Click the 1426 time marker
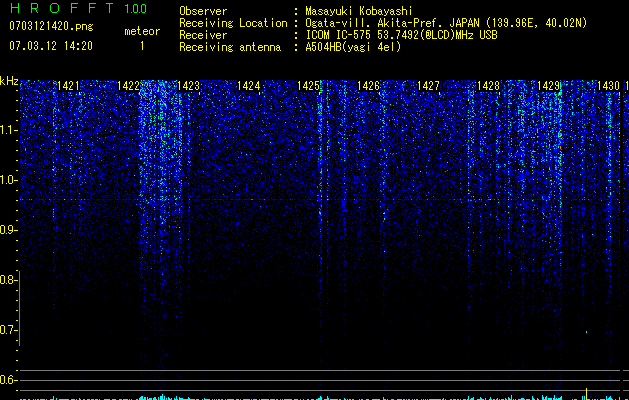The image size is (629, 400). pyautogui.click(x=368, y=86)
